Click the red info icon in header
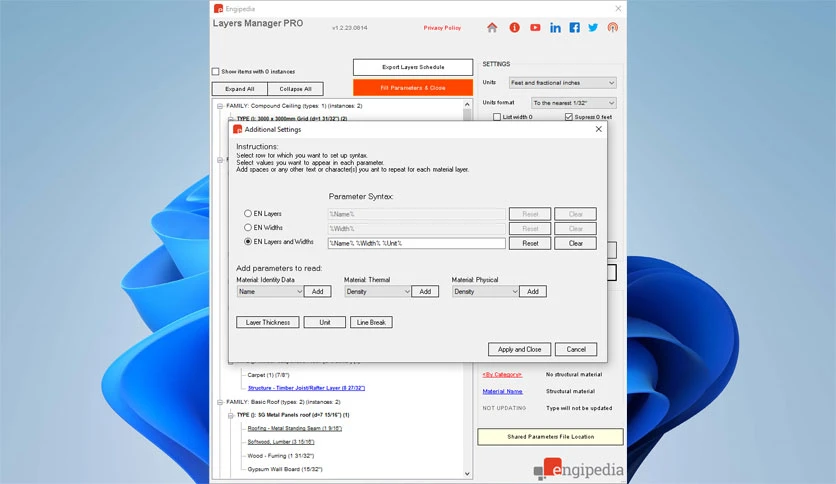The height and width of the screenshot is (484, 836). click(x=514, y=28)
